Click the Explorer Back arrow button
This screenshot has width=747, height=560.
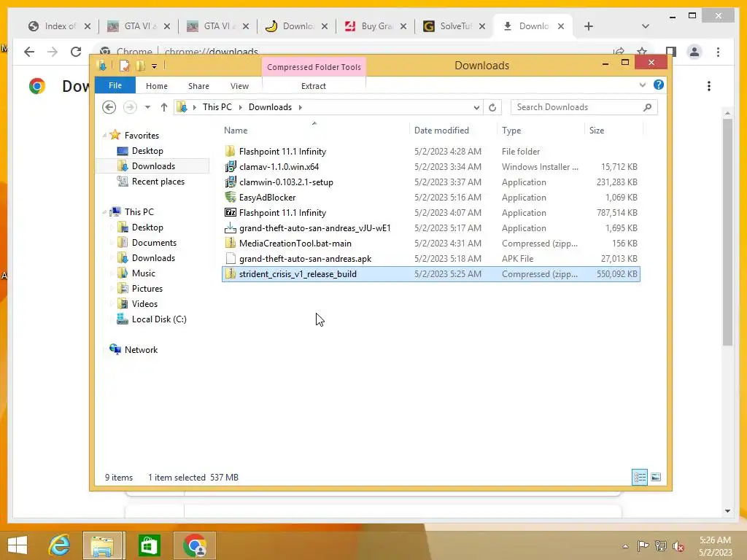pyautogui.click(x=109, y=107)
